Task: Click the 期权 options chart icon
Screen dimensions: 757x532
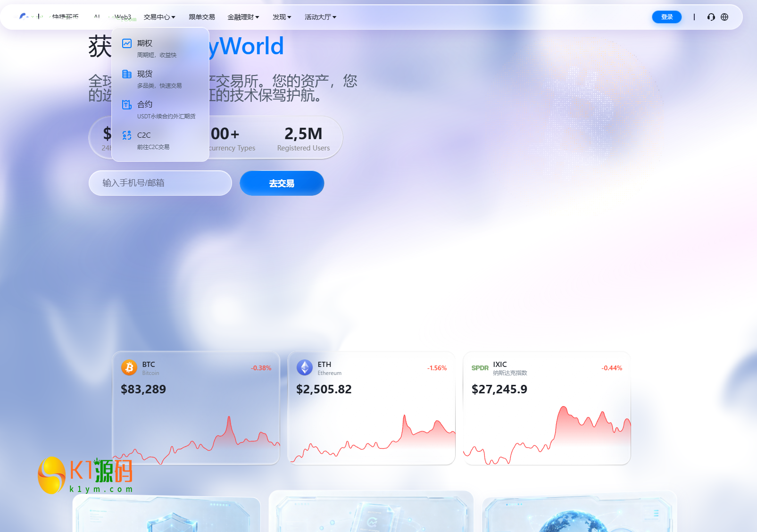Action: click(127, 43)
